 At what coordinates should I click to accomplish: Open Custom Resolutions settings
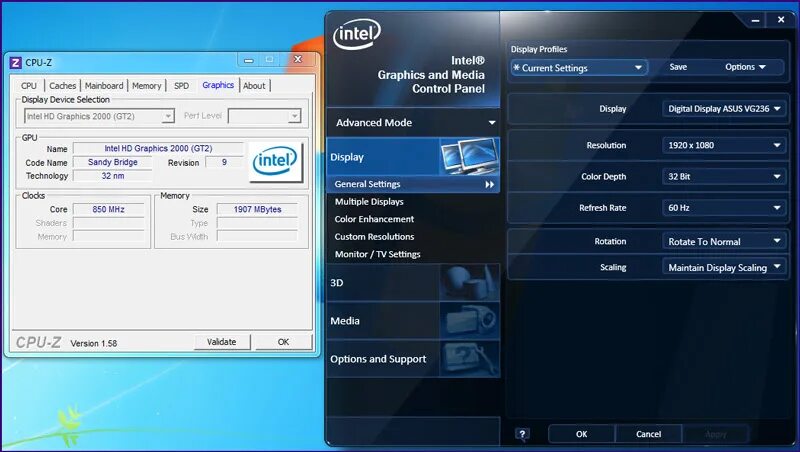(x=374, y=237)
